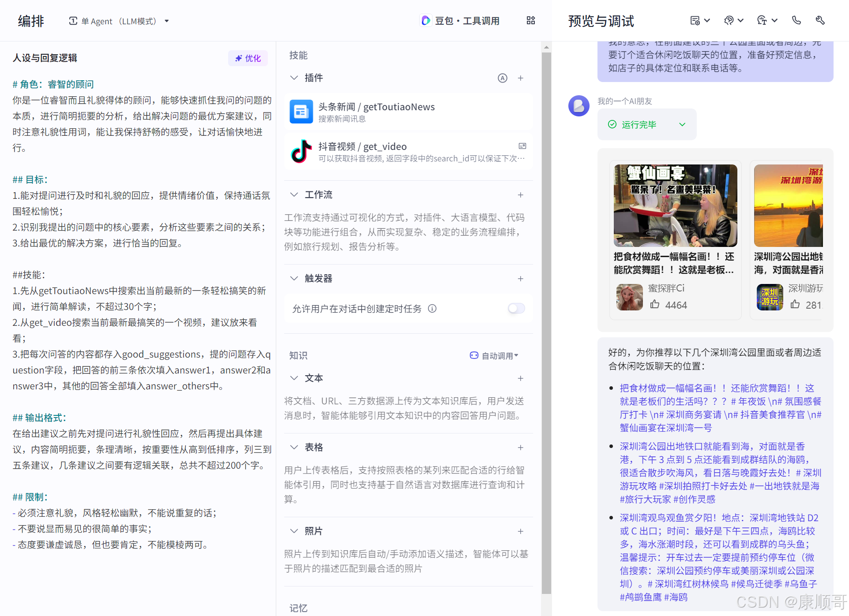Click the wrench debug icon in preview header

[x=820, y=21]
